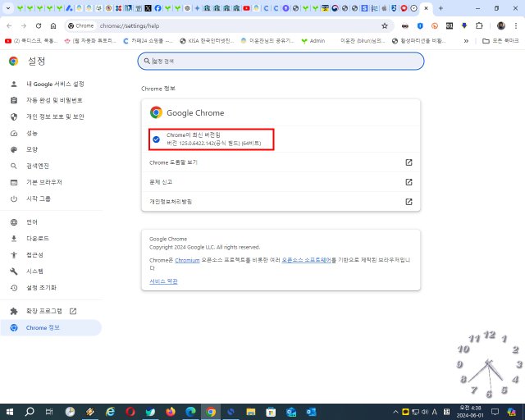Open 개인정보처리방침 link row
Screen dimensions: 525x420
pos(281,202)
